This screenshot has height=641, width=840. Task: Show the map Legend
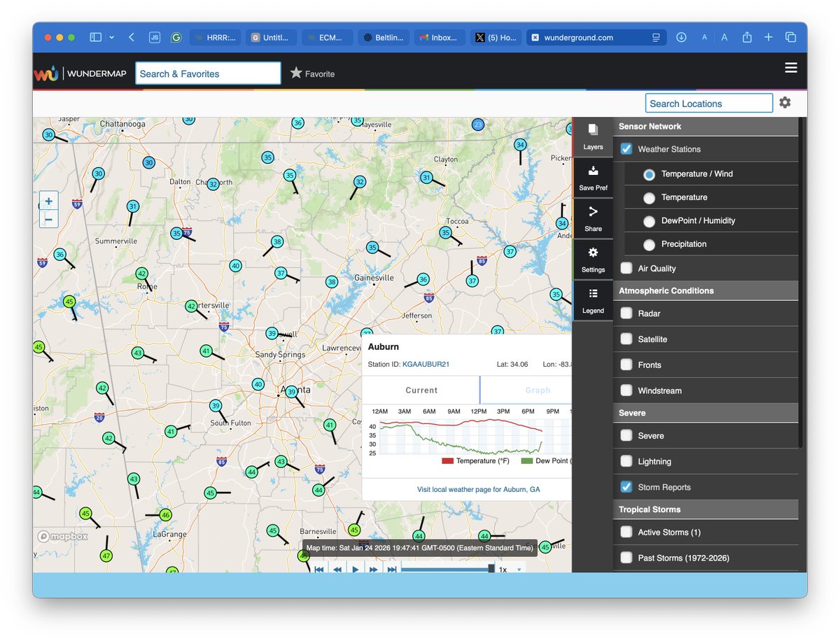click(x=593, y=294)
